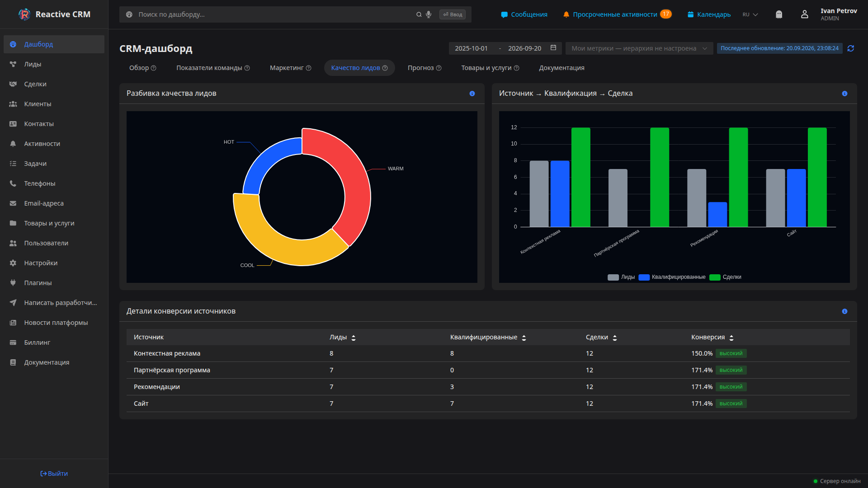
Task: Open the user profile icon
Action: [x=805, y=14]
